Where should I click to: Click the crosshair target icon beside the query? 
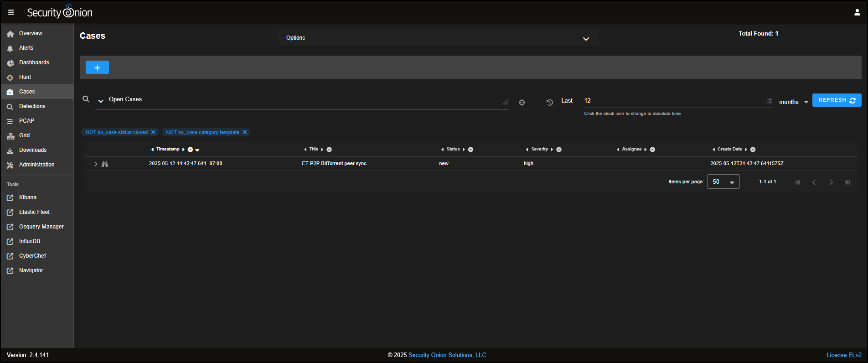522,103
